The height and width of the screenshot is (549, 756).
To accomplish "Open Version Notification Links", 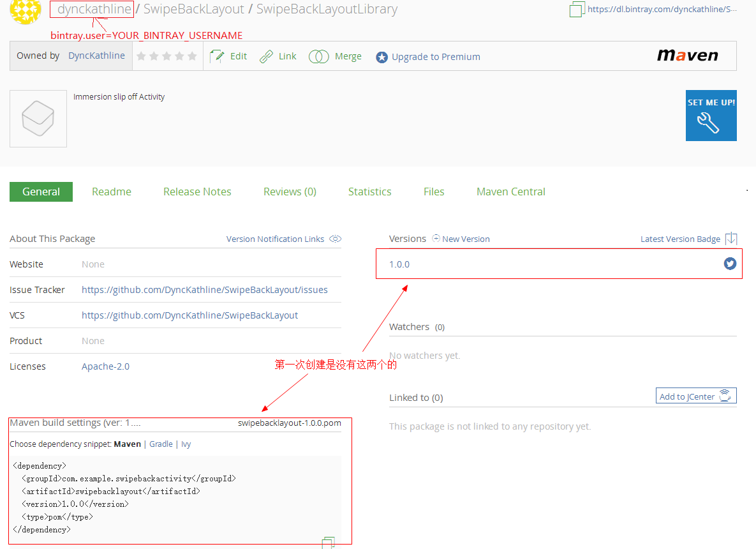I will click(x=276, y=239).
